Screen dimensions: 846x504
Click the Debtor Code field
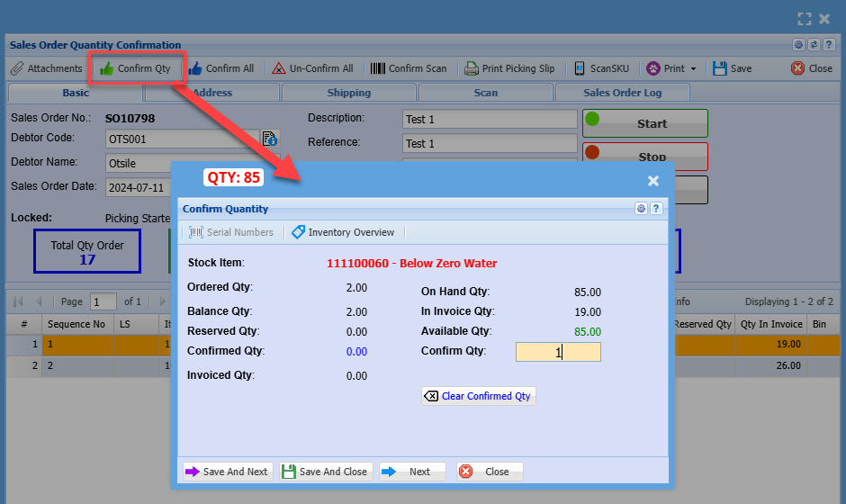click(x=182, y=139)
